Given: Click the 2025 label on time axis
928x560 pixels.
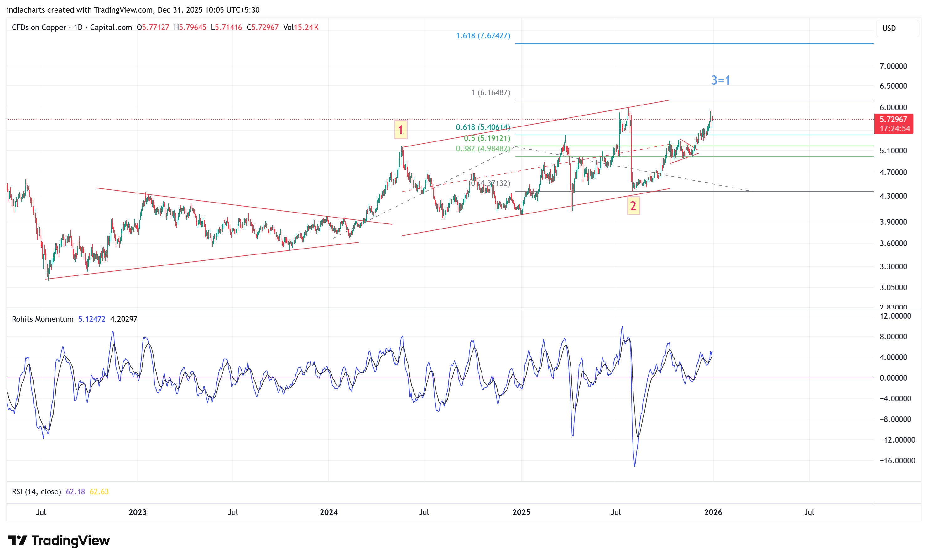Looking at the screenshot, I should pos(521,512).
